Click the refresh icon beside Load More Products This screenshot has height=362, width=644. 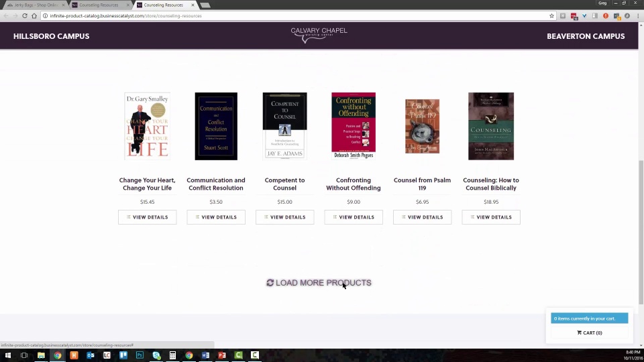coord(270,283)
